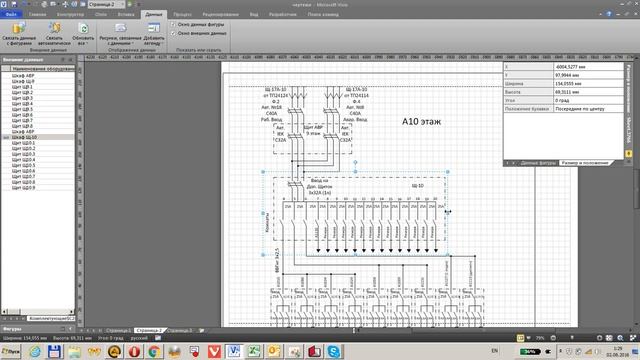Click the Save icon in quick access toolbar
Viewport: 640px width, 360px height.
(x=14, y=4)
